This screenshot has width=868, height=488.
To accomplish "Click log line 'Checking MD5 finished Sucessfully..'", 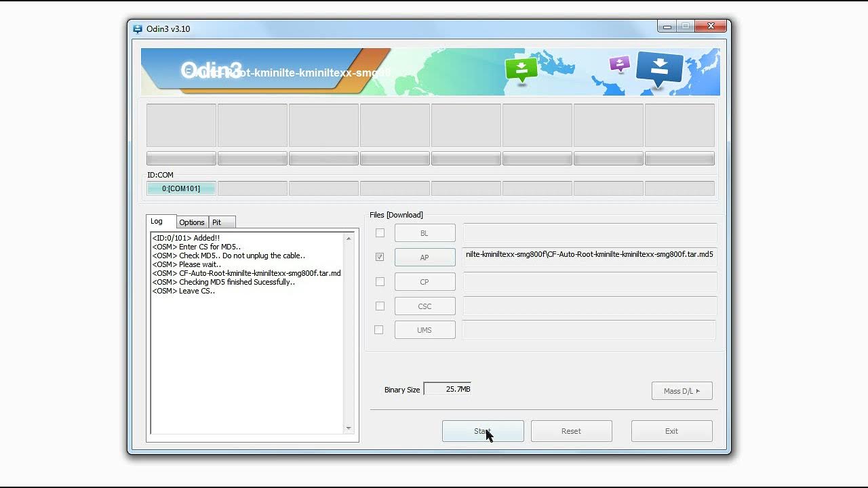I will [224, 282].
